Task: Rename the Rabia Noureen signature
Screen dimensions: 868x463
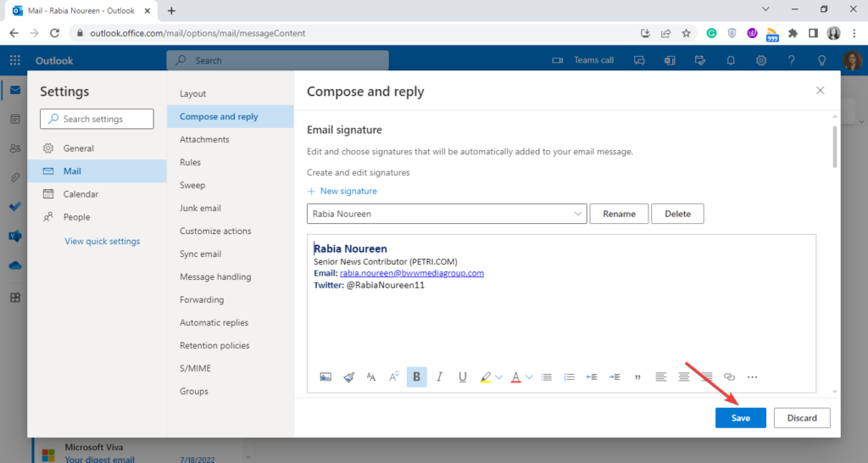Action: [619, 214]
